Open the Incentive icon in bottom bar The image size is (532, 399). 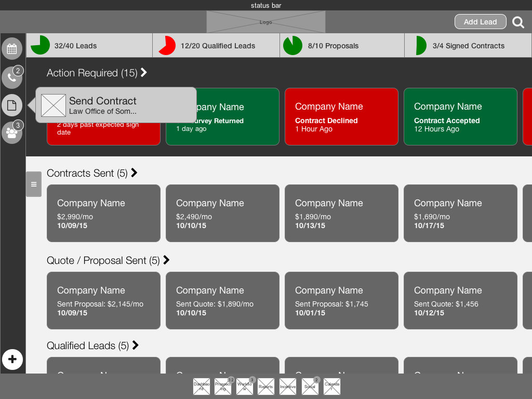tap(288, 387)
